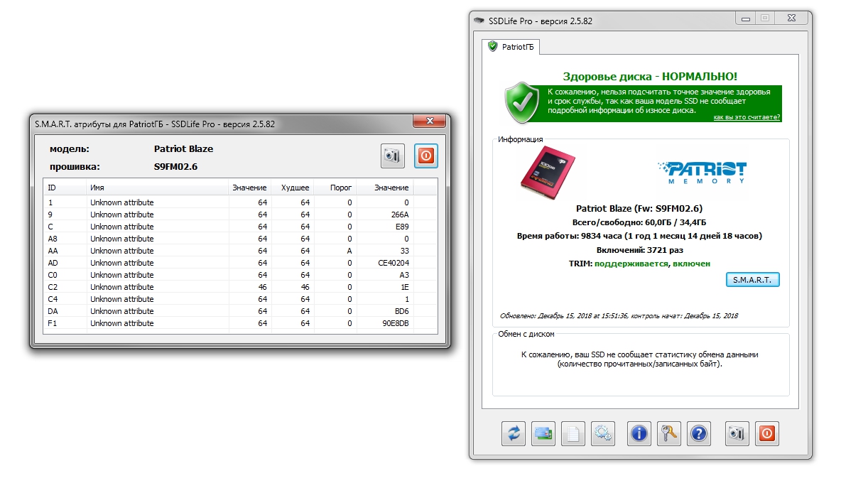Select the attribute row with ID C2
The width and height of the screenshot is (868, 488).
(240, 287)
